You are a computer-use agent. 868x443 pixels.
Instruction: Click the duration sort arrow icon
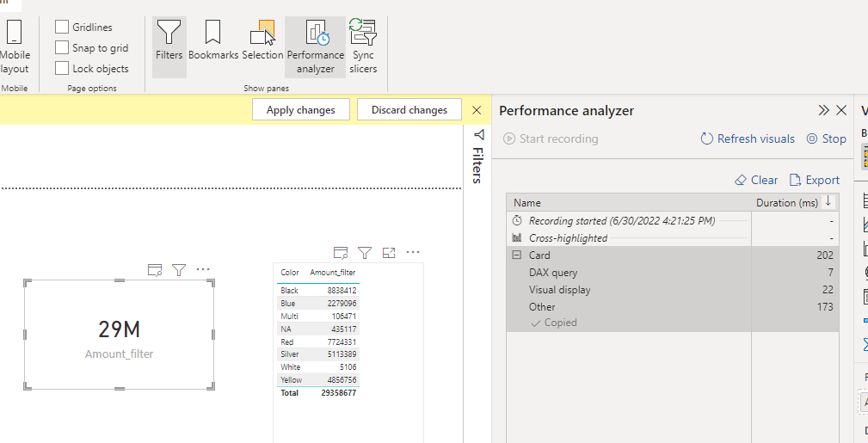coord(828,201)
